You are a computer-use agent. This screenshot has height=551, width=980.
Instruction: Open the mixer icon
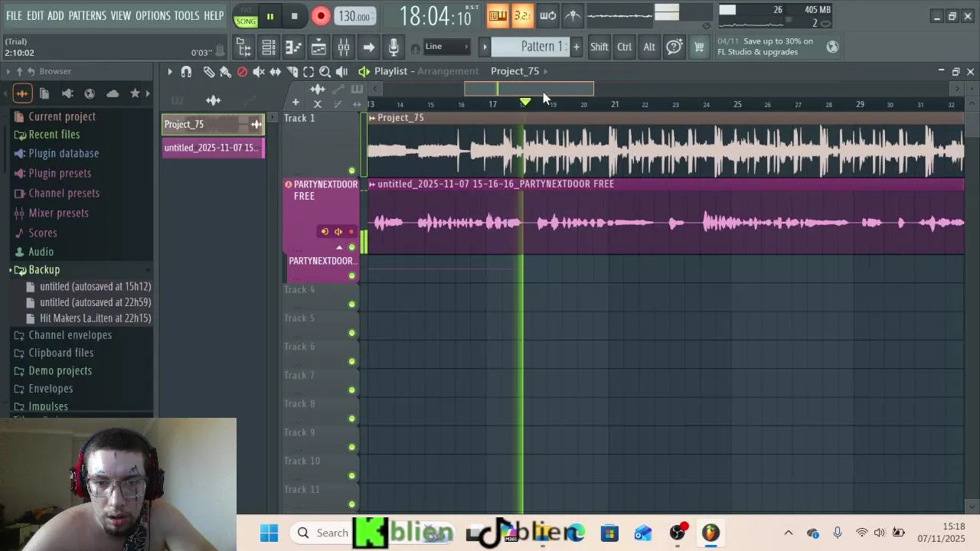[x=344, y=47]
